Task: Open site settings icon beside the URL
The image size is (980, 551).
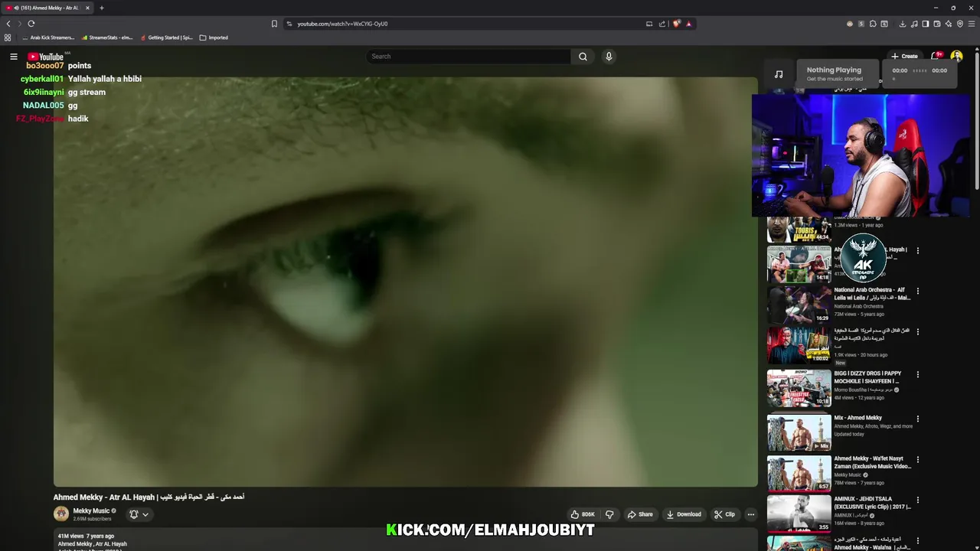Action: coord(289,24)
